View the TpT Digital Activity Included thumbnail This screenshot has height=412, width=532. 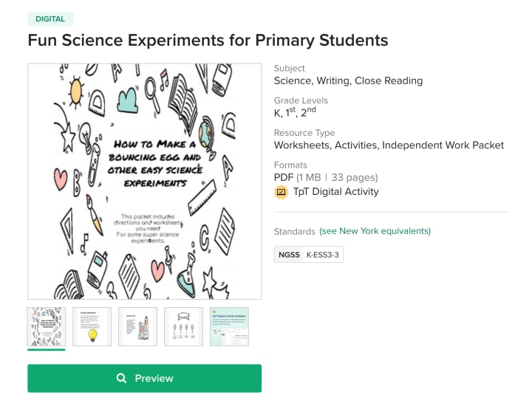pos(229,326)
